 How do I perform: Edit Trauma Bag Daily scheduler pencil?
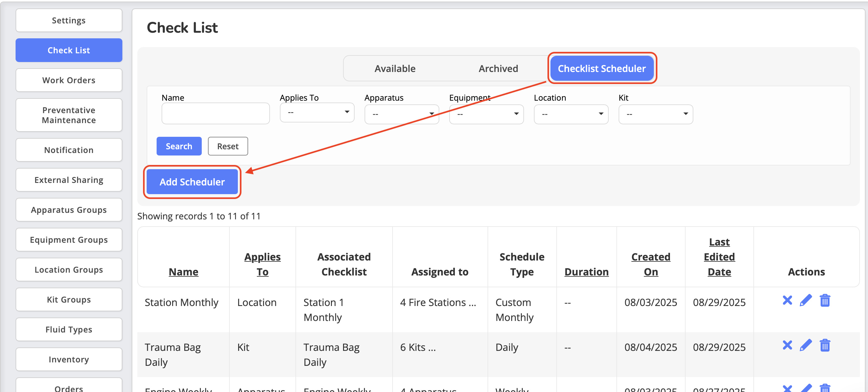tap(806, 345)
